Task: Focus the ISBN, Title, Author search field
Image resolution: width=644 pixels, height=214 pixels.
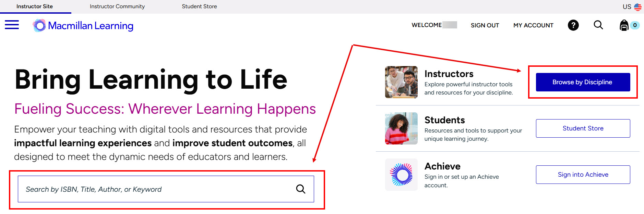Action: tap(154, 189)
